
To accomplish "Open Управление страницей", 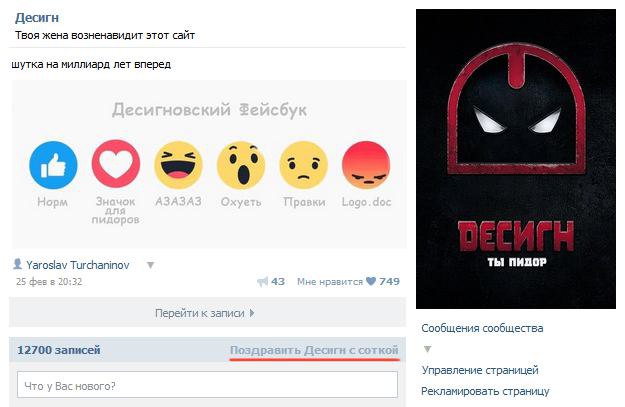I will tap(480, 370).
